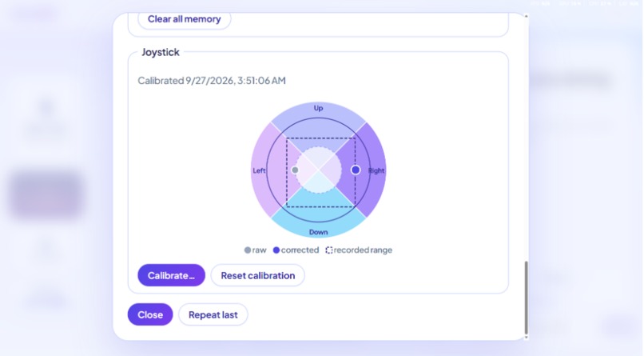Start joystick calibration with the Calibrate button
Screen dimensions: 644x356
tap(171, 275)
